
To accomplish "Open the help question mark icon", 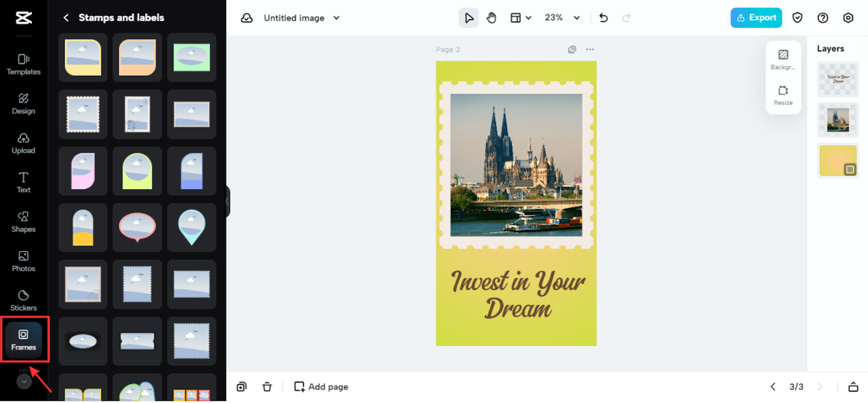I will [823, 18].
